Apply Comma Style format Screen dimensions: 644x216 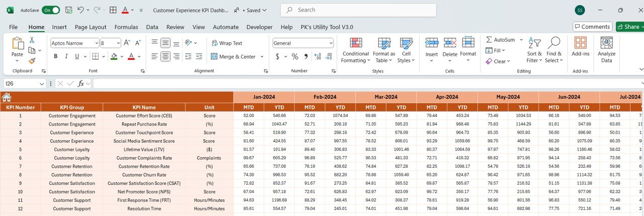click(305, 56)
